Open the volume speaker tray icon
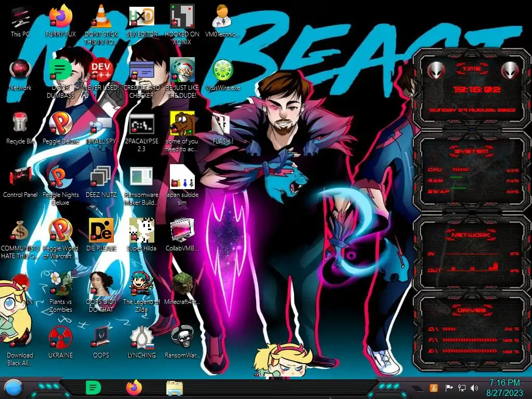Screen dimensions: 532x399 pos(474,388)
